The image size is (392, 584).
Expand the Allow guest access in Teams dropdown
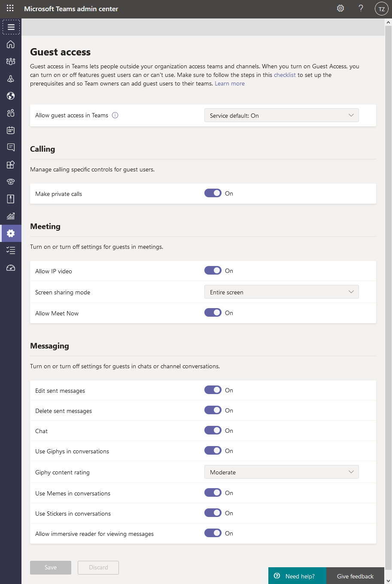point(281,116)
